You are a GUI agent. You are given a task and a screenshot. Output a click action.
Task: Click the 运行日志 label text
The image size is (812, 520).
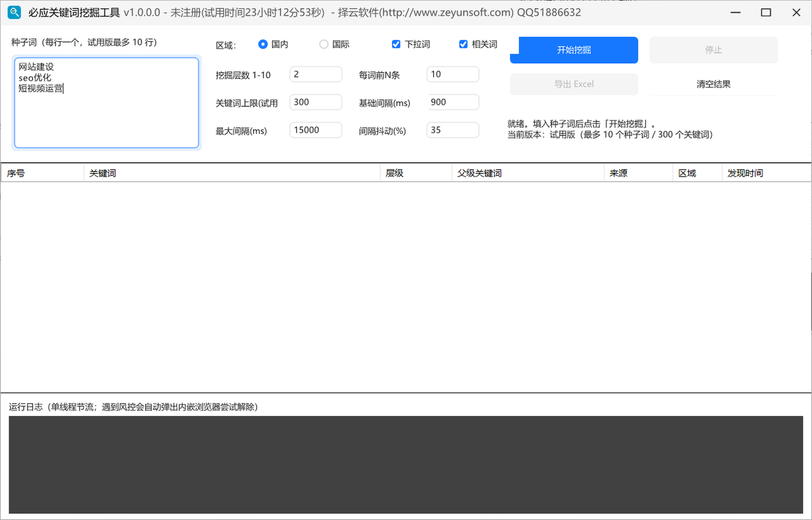134,407
